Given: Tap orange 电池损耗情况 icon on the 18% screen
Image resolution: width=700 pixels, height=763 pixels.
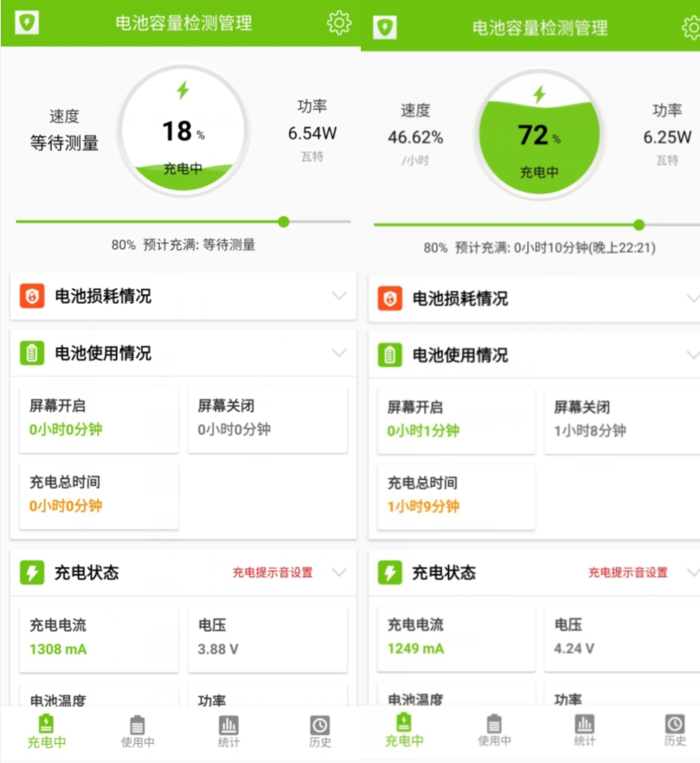Looking at the screenshot, I should (x=32, y=296).
